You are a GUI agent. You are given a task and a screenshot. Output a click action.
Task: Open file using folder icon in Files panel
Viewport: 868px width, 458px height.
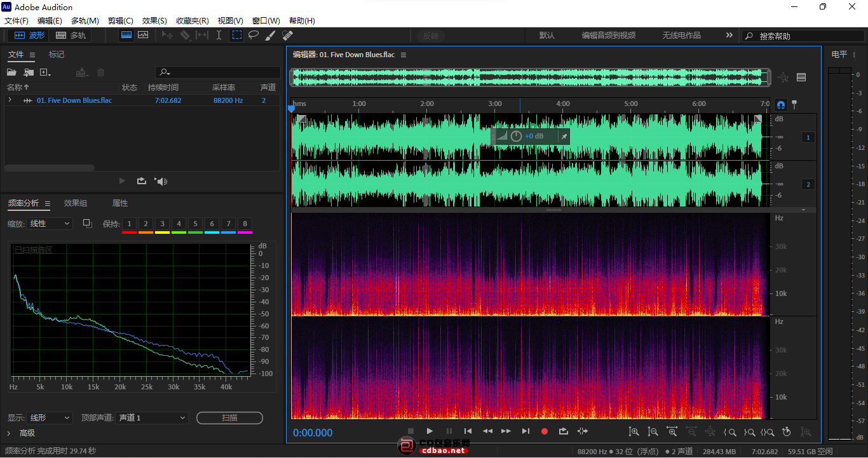11,72
